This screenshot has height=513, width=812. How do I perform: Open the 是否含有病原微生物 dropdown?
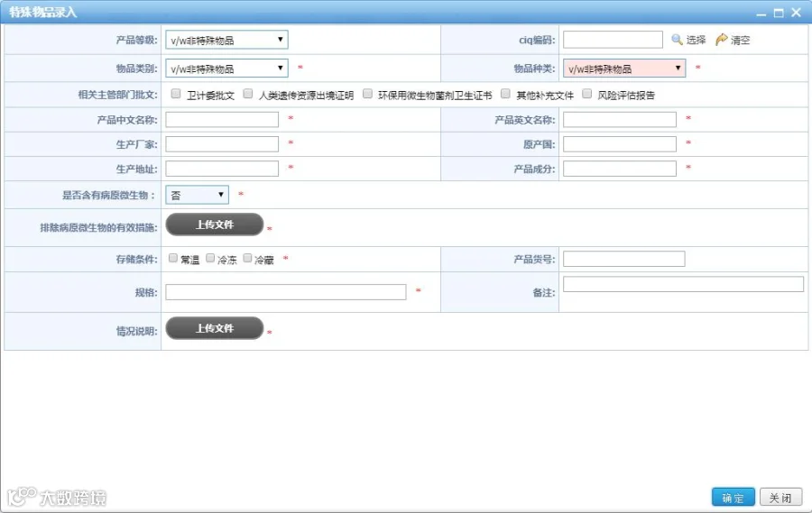coord(197,195)
